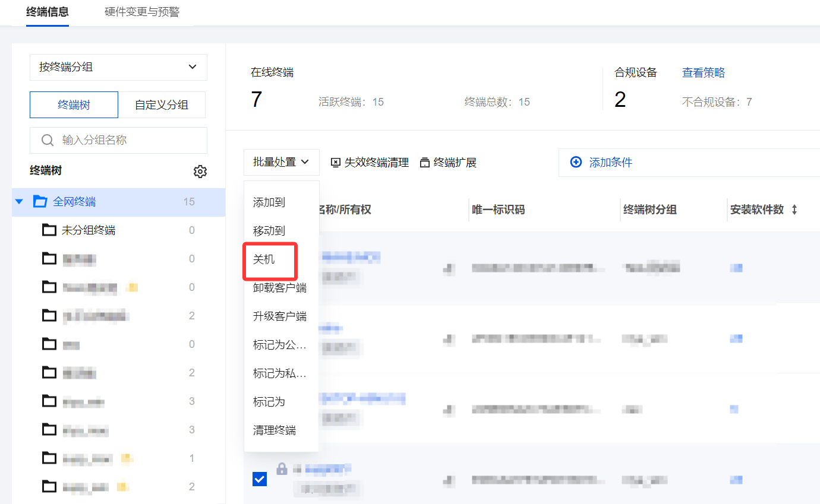The image size is (820, 504).
Task: Select 清理终端 menu option
Action: click(275, 430)
